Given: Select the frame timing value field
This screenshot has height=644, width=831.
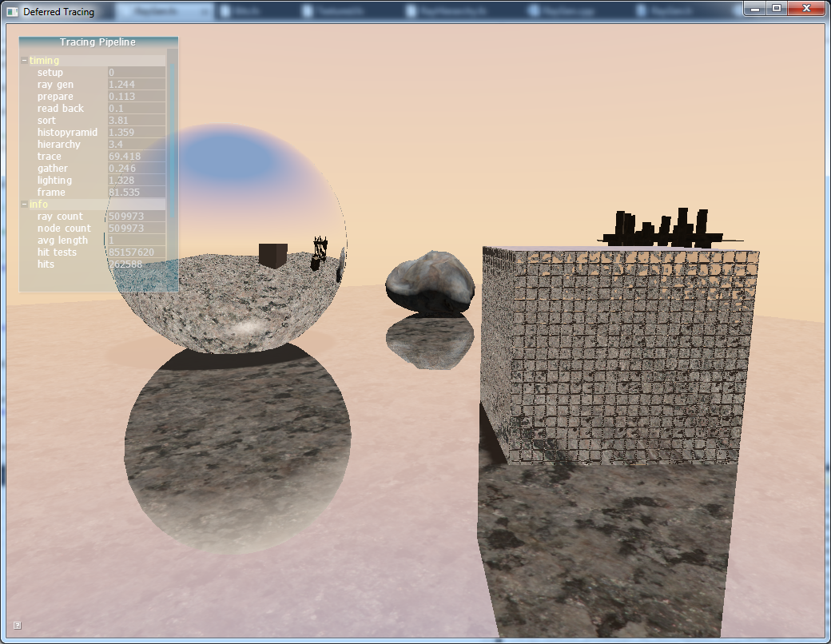Looking at the screenshot, I should point(136,193).
